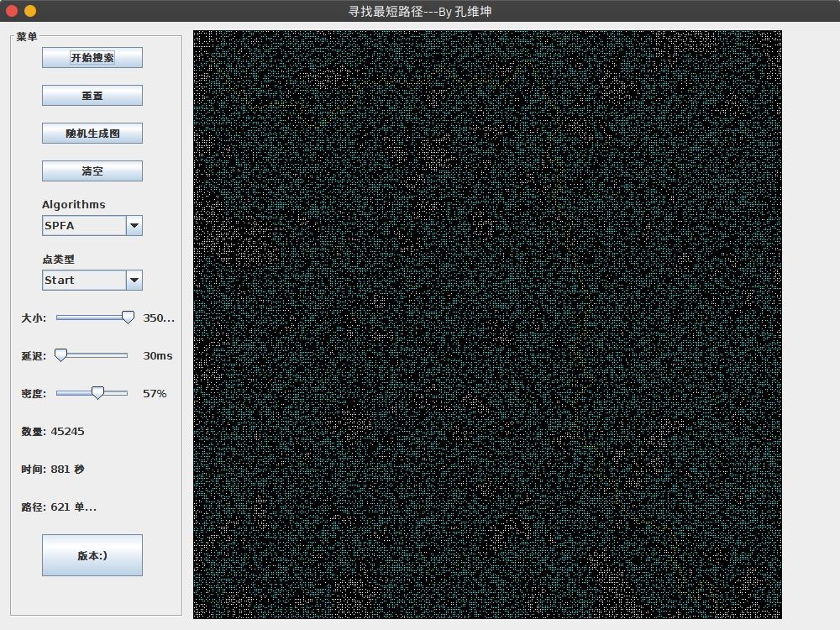This screenshot has height=630, width=840.
Task: Click the 大小 size slider thumb
Action: tap(128, 318)
